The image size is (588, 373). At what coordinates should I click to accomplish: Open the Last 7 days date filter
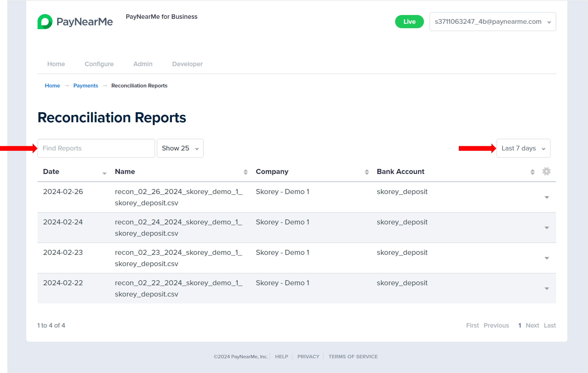(523, 148)
